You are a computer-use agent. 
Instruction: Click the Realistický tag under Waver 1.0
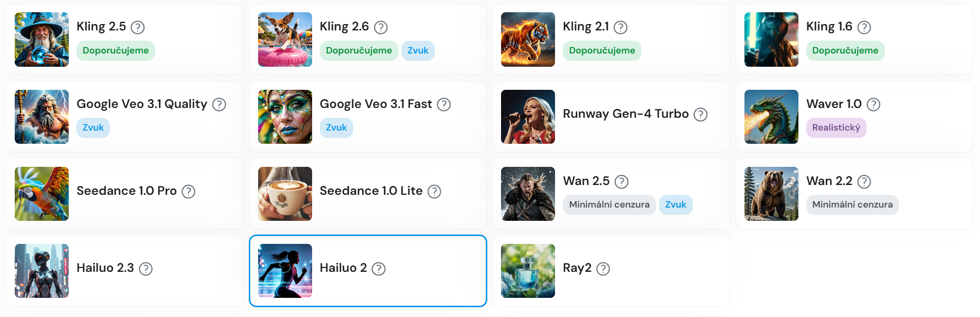coord(836,128)
